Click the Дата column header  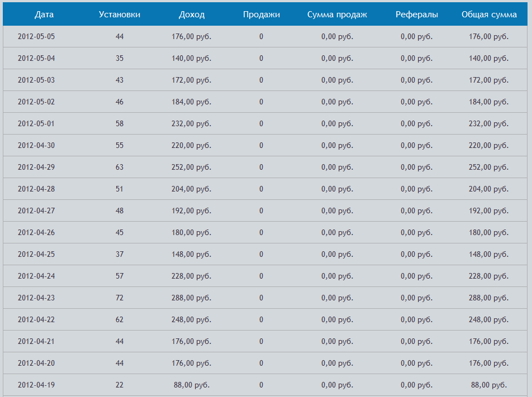pyautogui.click(x=44, y=15)
